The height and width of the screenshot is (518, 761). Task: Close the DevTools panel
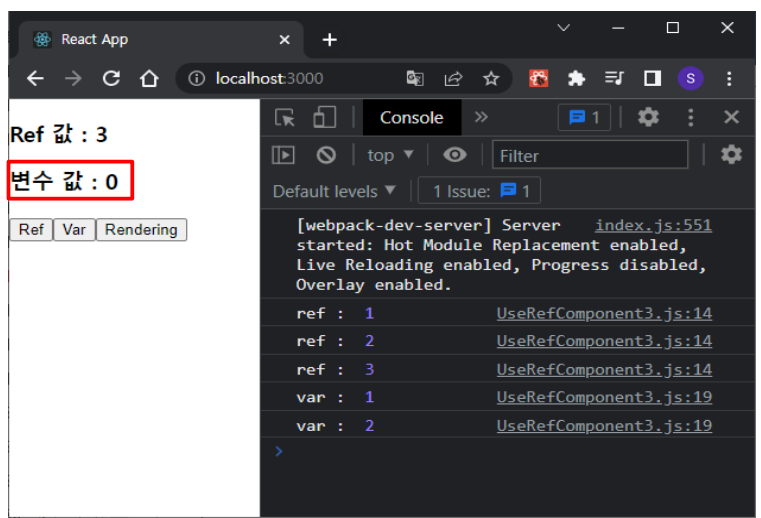pyautogui.click(x=731, y=117)
